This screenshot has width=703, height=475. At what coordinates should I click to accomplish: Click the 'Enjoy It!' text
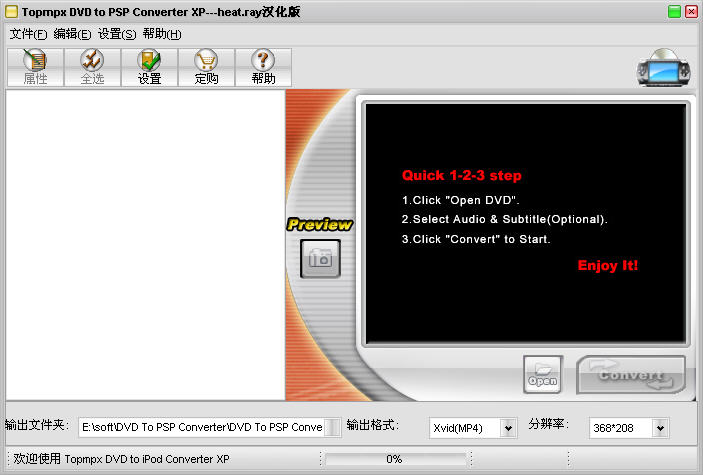coord(608,265)
